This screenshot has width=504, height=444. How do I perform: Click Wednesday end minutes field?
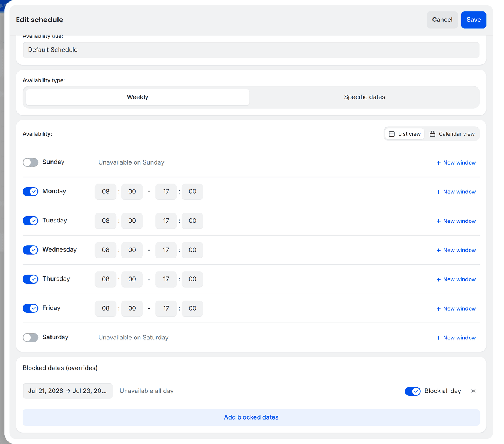point(192,250)
